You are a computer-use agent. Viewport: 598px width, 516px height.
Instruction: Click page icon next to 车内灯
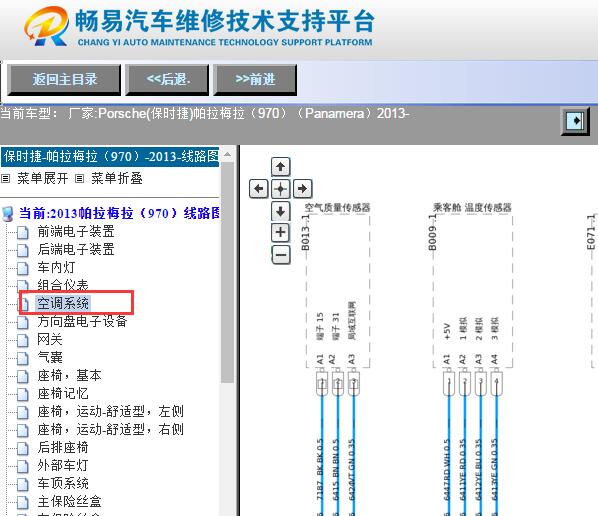(x=23, y=268)
